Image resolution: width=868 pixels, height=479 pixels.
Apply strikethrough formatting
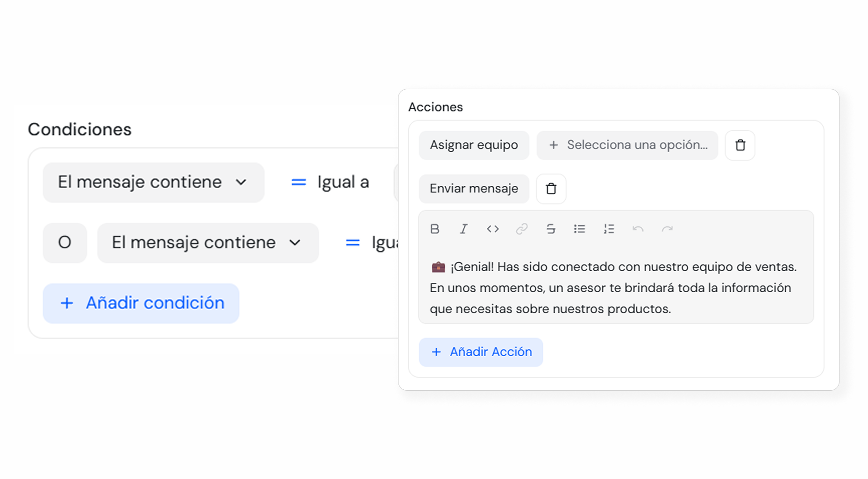point(551,229)
